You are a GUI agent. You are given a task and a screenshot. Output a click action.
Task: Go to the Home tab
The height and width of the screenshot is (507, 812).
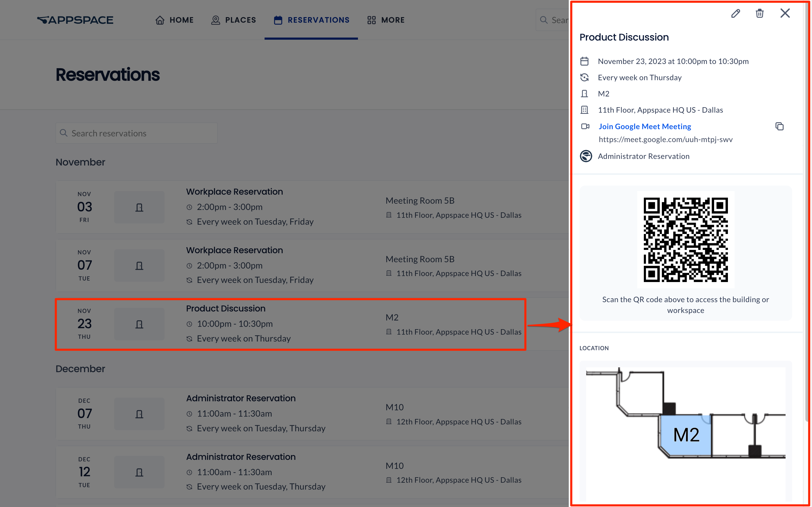[175, 20]
